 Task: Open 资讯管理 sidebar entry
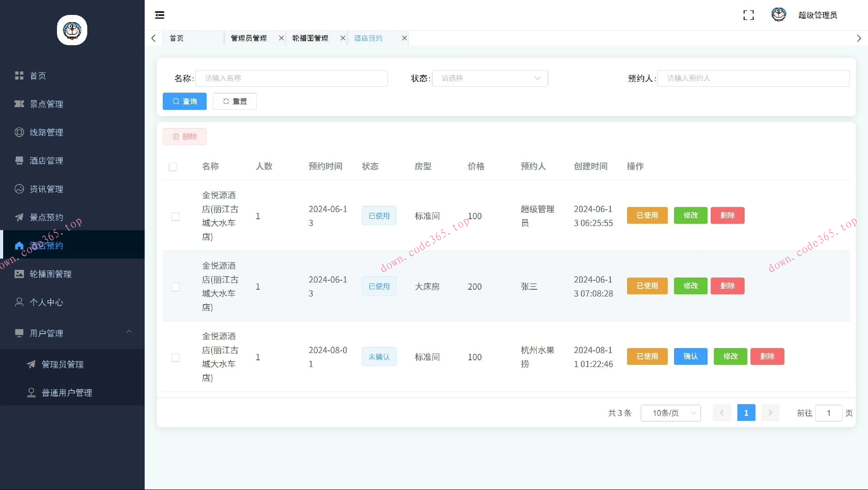pyautogui.click(x=46, y=189)
